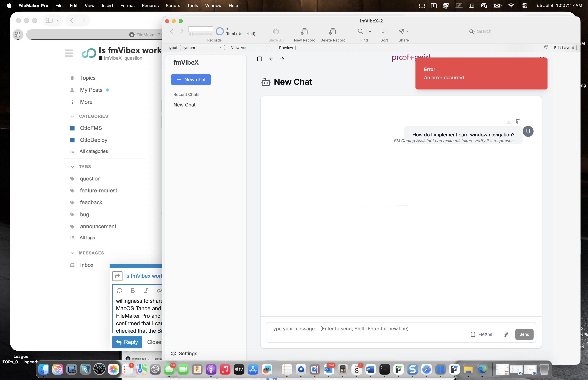Click the copy message icon
Screen dimensions: 588x380
point(518,122)
